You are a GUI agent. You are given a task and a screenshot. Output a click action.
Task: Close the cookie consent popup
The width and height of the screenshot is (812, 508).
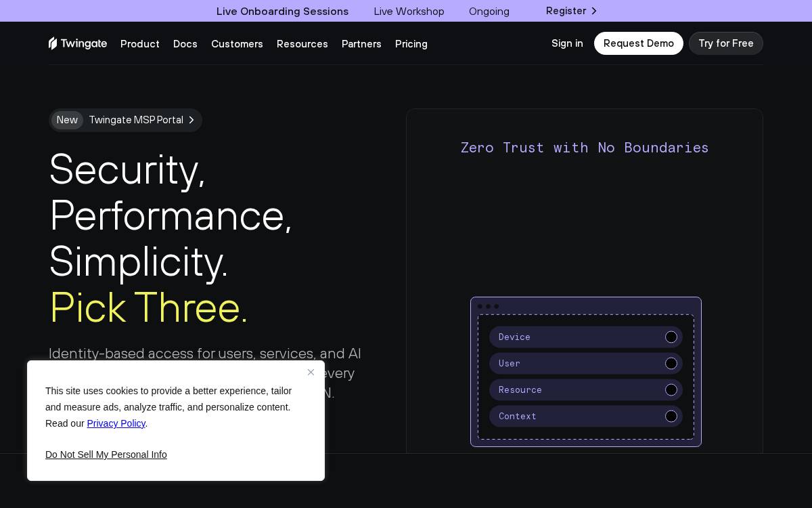[x=311, y=372]
